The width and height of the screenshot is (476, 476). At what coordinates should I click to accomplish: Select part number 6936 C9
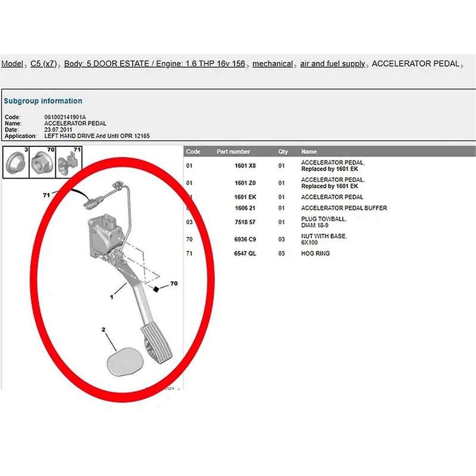click(x=245, y=239)
